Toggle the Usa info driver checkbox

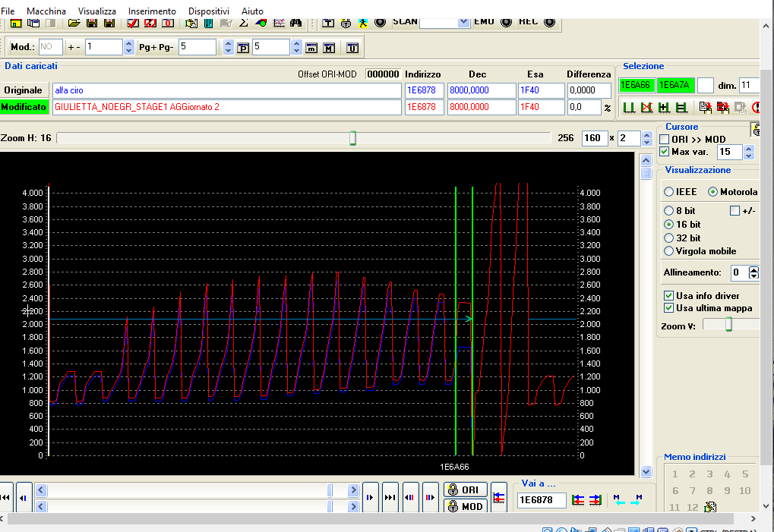[669, 295]
